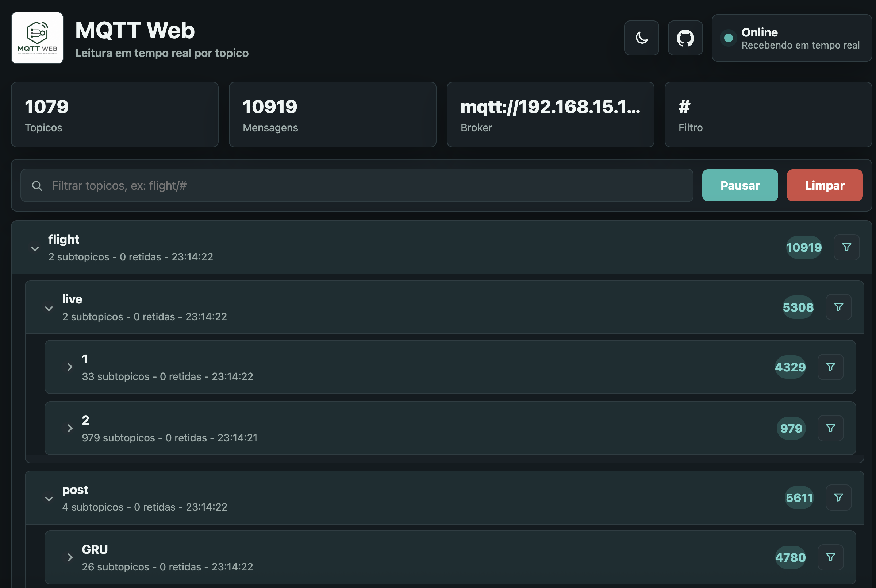Filter by the flight topic funnel icon
Viewport: 876px width, 588px height.
(846, 247)
